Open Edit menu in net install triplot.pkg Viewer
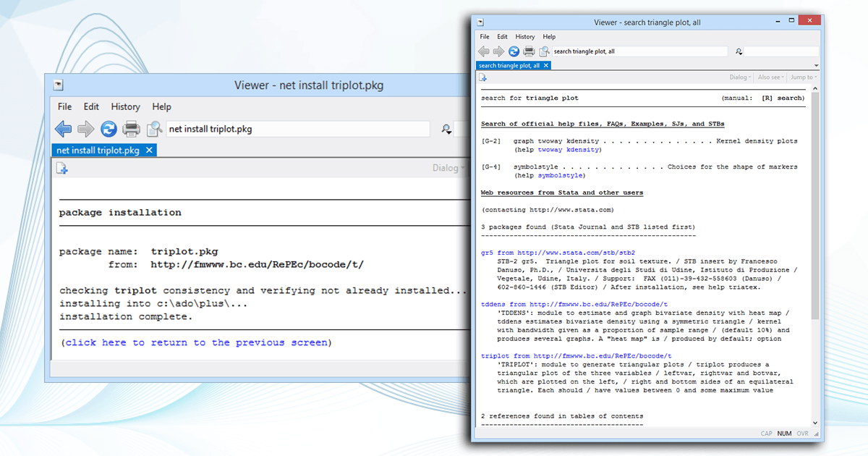The image size is (868, 456). click(91, 106)
